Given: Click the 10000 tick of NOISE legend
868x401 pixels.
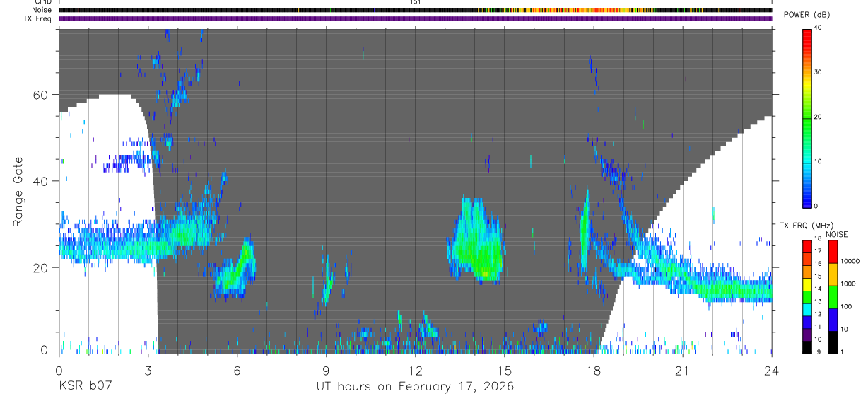Looking at the screenshot, I should [x=850, y=261].
